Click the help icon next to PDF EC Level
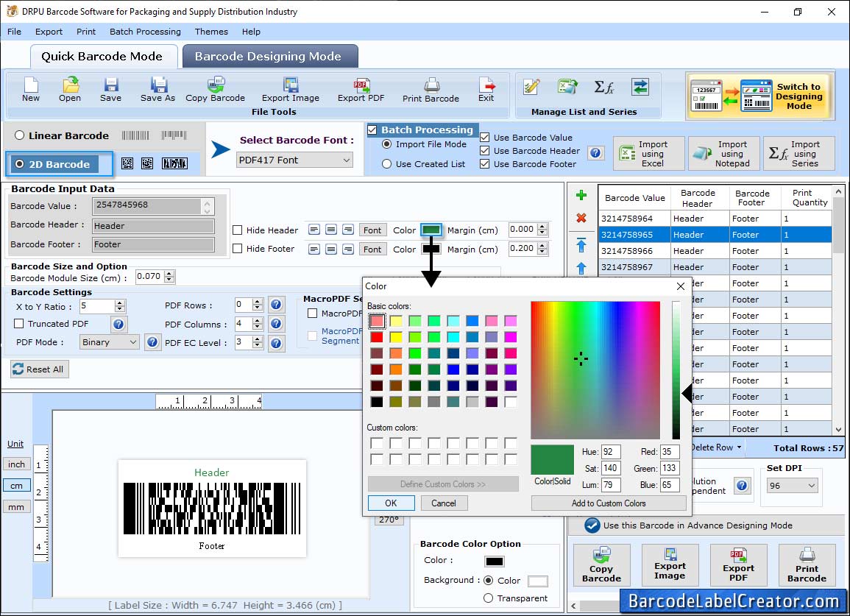The image size is (850, 616). [x=276, y=343]
